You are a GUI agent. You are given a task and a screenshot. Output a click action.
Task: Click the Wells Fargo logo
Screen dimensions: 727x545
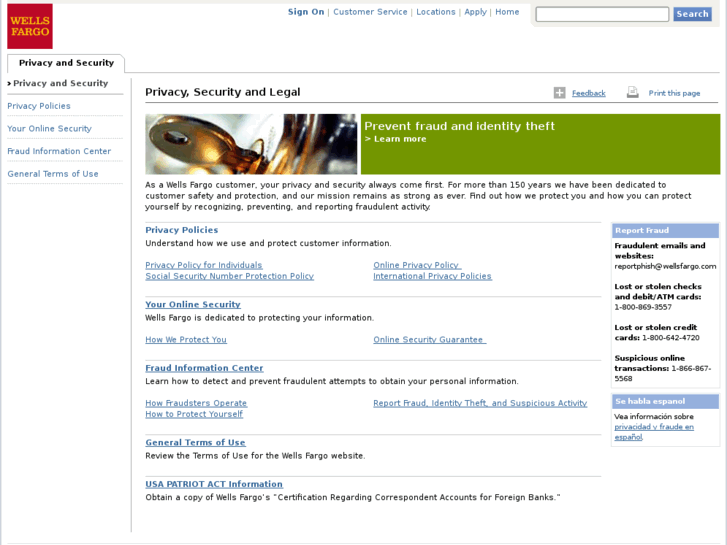pyautogui.click(x=30, y=26)
